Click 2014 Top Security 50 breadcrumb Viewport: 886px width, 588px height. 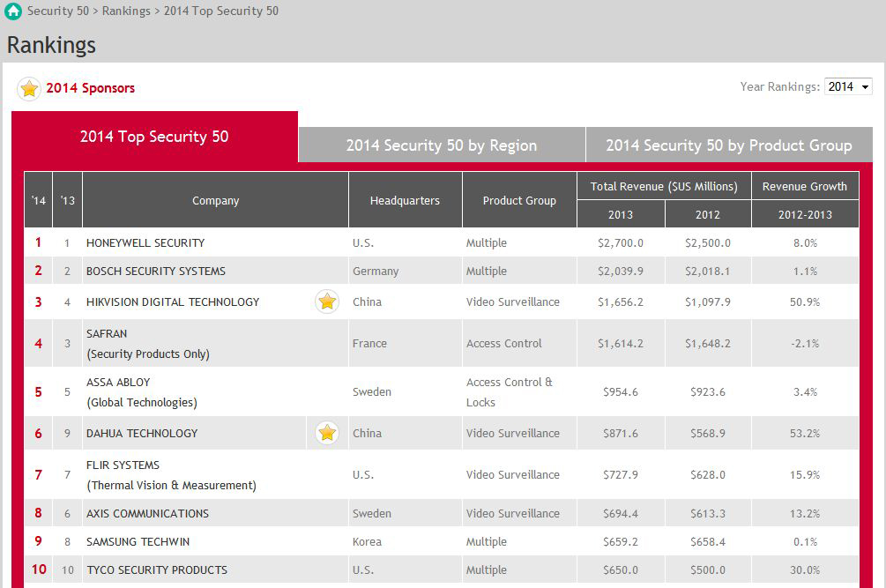pos(221,11)
